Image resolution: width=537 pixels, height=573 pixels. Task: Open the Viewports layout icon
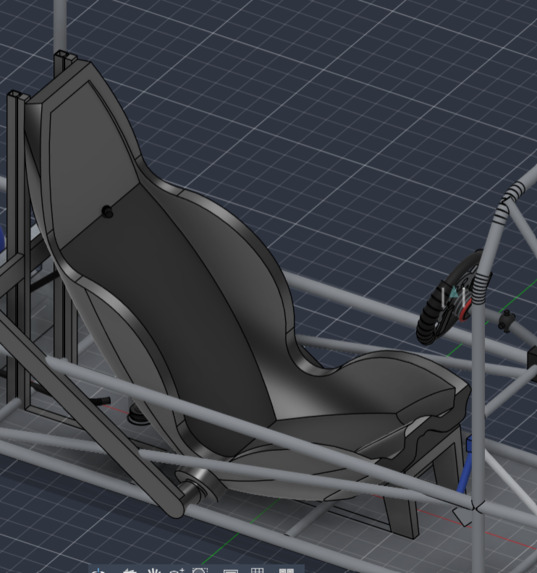pyautogui.click(x=286, y=570)
